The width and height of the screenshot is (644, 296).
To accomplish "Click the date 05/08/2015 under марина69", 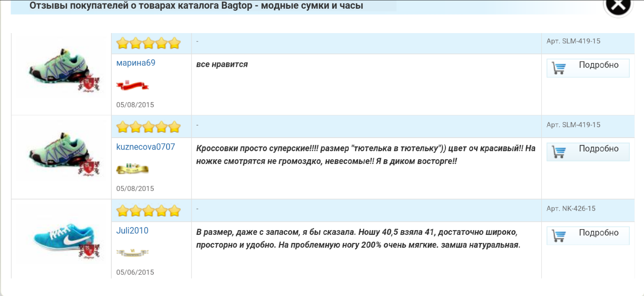I will [x=135, y=105].
